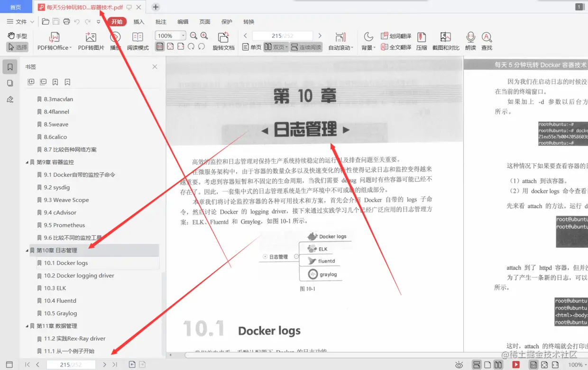Toggle single page view (单页)
The height and width of the screenshot is (370, 588).
[x=252, y=47]
